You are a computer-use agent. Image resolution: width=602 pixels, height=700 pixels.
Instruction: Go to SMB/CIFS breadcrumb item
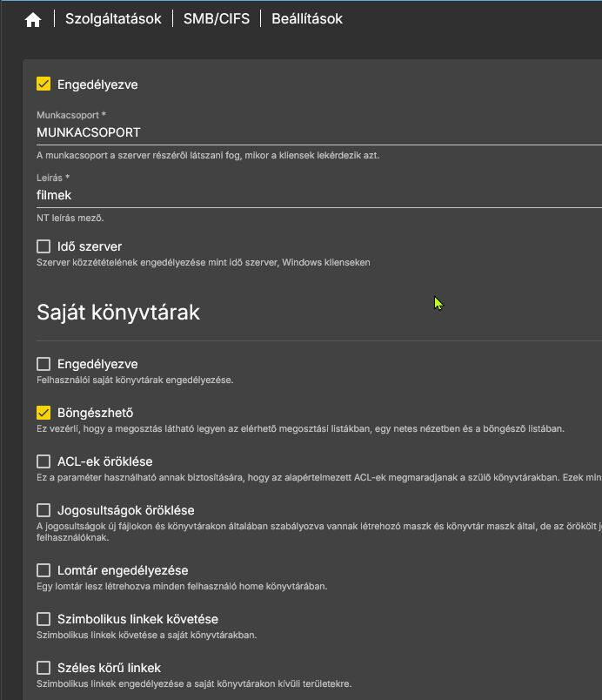217,18
